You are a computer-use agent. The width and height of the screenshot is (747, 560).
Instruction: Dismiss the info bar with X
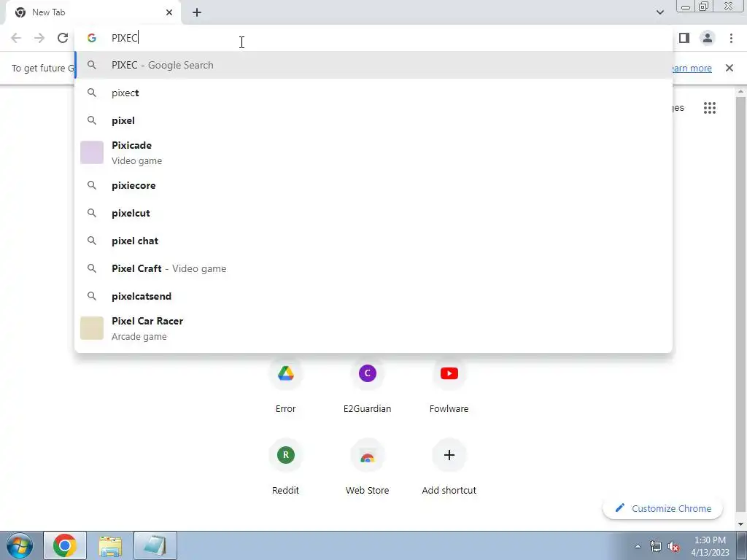click(729, 68)
